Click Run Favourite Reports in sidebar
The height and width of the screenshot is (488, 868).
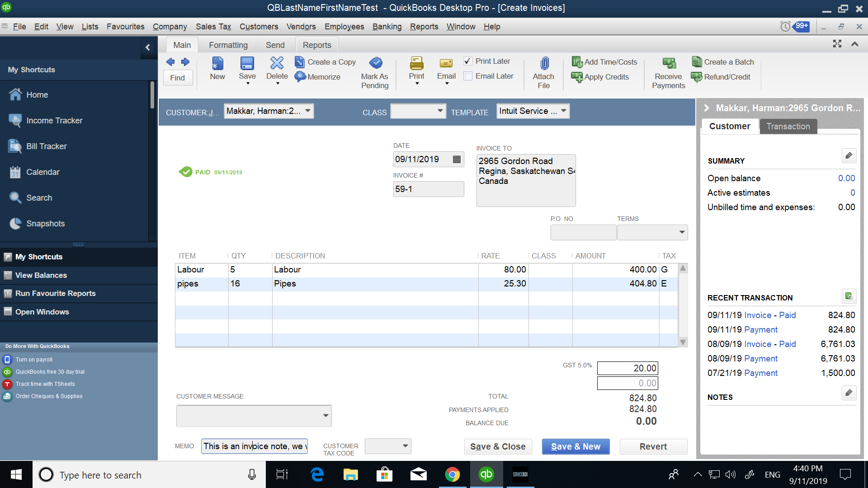55,294
